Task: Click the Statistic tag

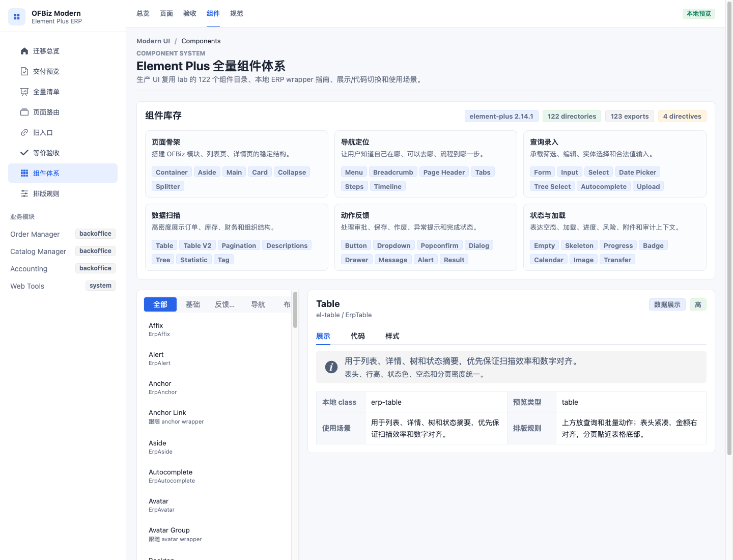Action: tap(194, 260)
